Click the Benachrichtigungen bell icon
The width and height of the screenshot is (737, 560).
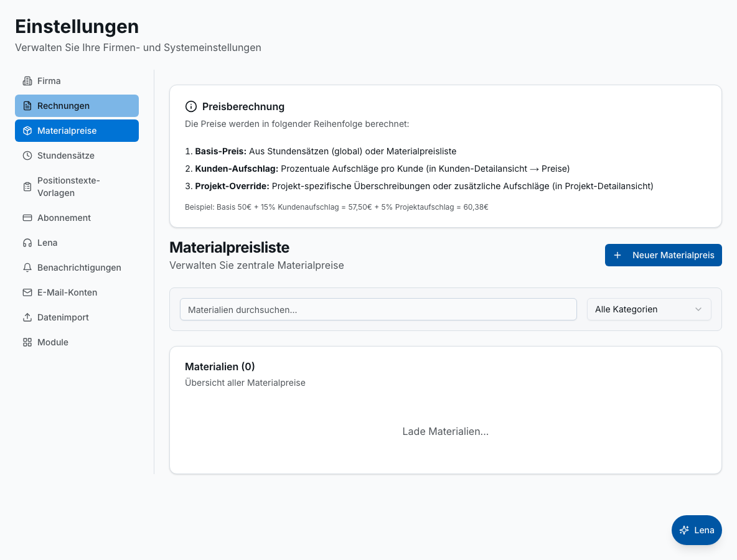(27, 268)
